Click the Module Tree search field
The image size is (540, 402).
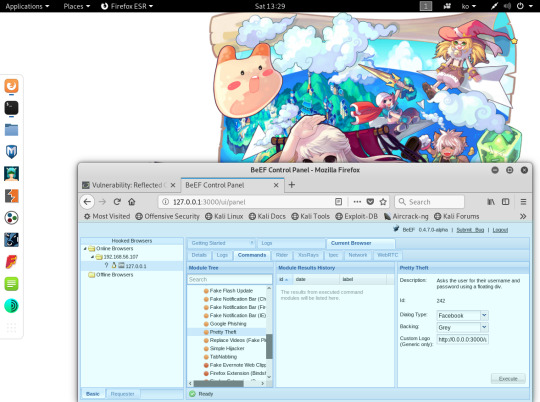tap(230, 279)
